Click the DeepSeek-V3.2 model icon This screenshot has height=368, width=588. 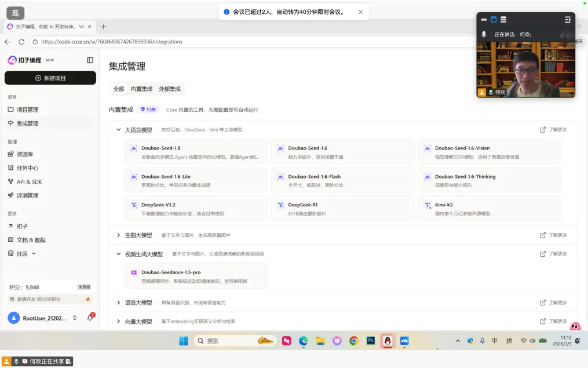tap(133, 205)
